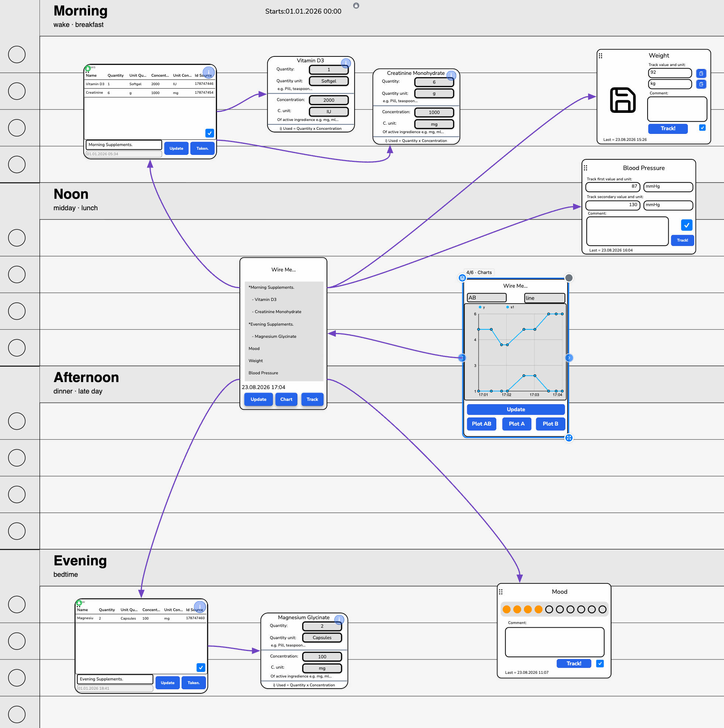724x728 pixels.
Task: Click the 4/6 · Charts label tab
Action: (479, 272)
